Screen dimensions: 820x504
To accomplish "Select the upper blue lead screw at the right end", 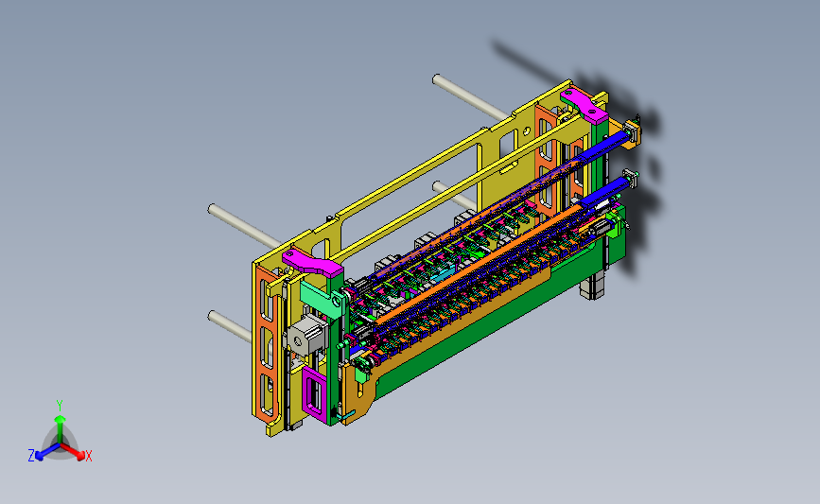I will (x=606, y=145).
